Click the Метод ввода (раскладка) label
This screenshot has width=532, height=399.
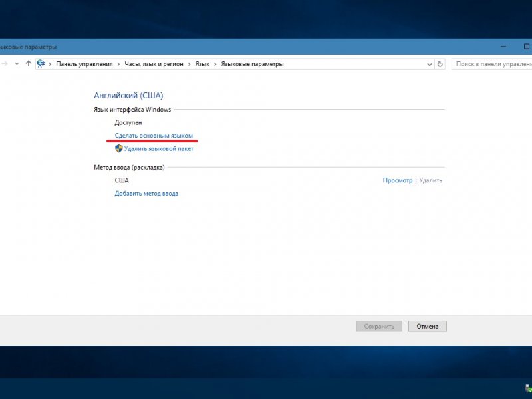[x=129, y=168]
